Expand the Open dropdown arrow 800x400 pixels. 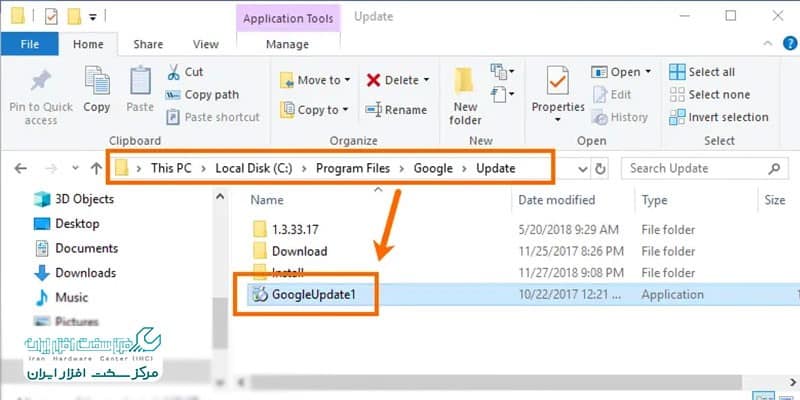click(648, 72)
